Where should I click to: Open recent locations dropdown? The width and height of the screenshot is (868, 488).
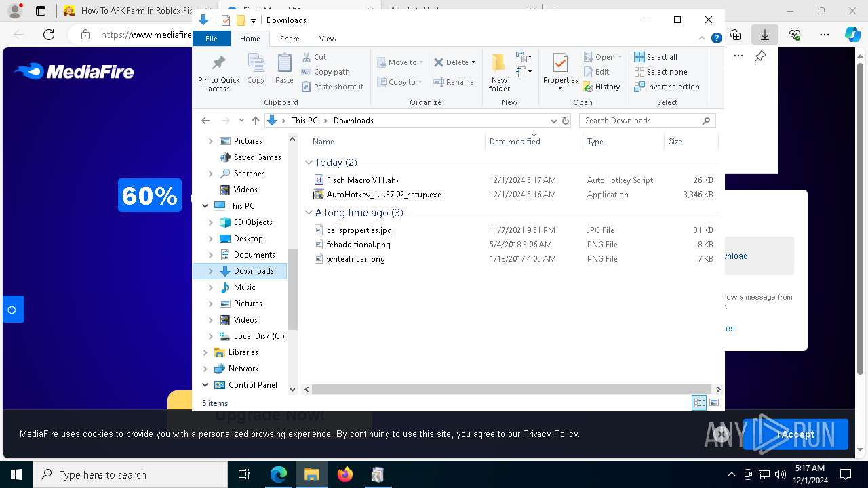tap(241, 121)
